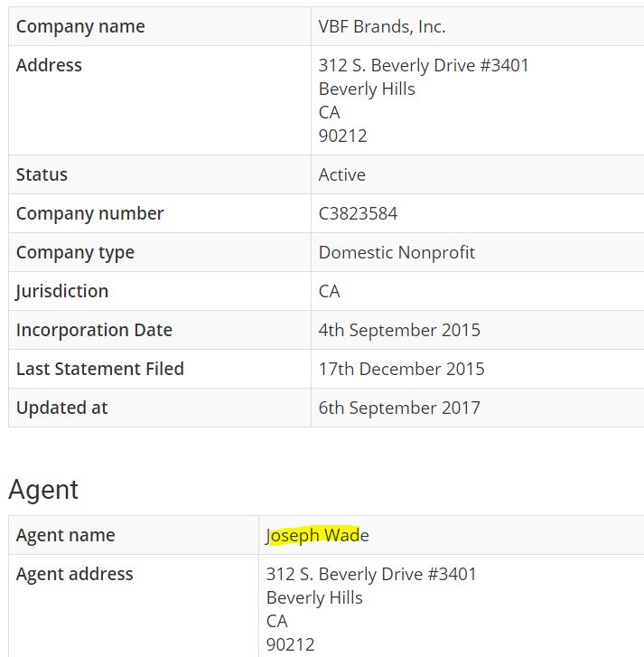Viewport: 644px width, 657px height.
Task: Click the highlighted Joseph Wade agent name
Action: click(317, 535)
